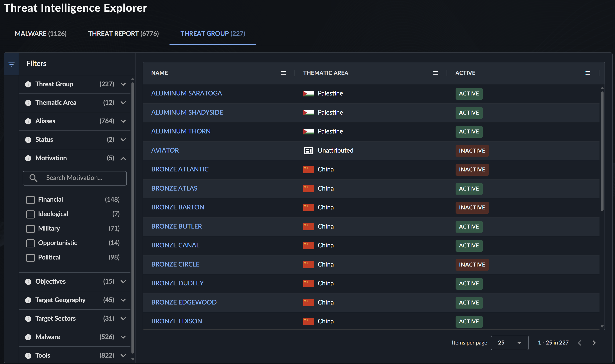Image resolution: width=615 pixels, height=364 pixels.
Task: Switch to the MALWARE tab
Action: point(40,33)
